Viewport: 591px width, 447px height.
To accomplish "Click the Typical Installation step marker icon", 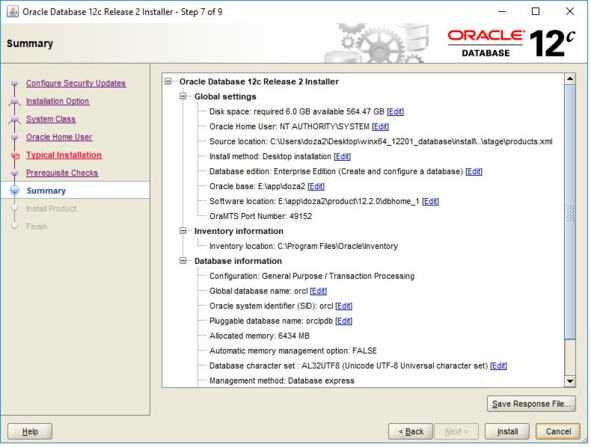I will point(15,156).
